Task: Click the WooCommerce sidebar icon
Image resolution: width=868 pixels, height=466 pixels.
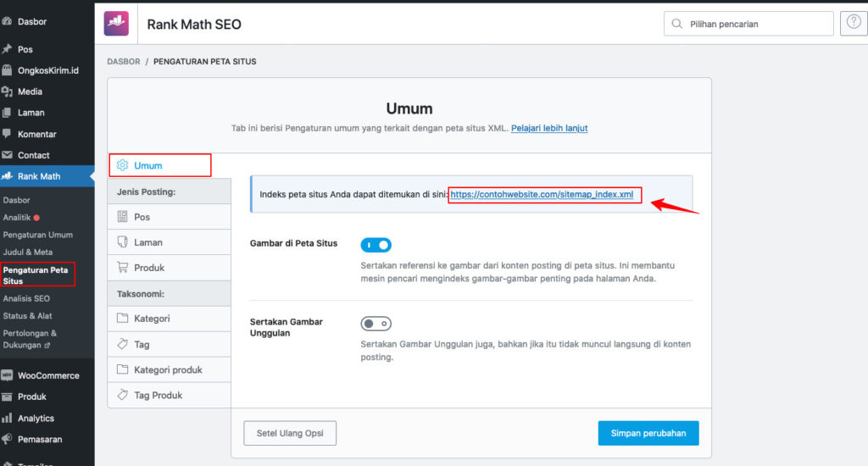Action: click(7, 375)
